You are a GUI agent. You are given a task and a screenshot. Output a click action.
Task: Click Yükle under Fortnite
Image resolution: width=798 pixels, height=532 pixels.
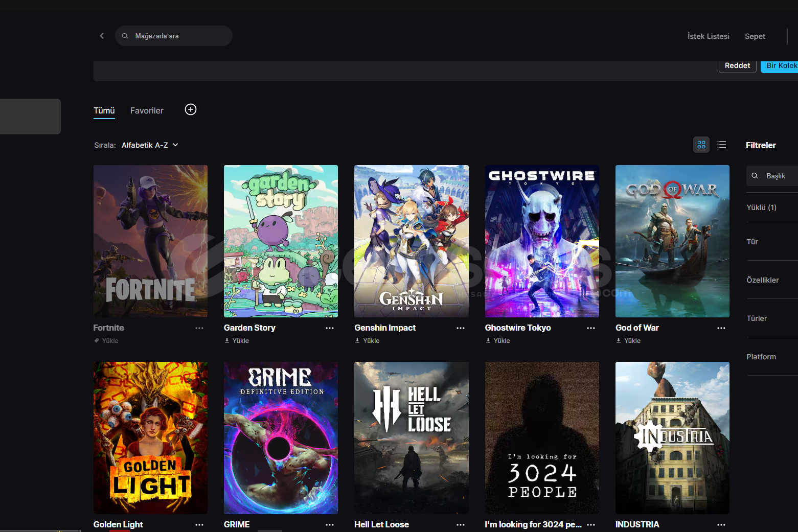pyautogui.click(x=110, y=341)
